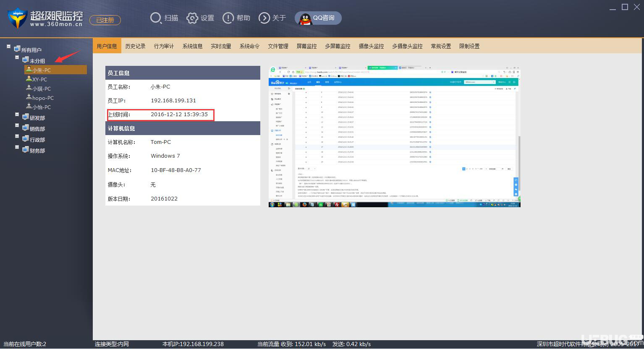Open the 行为审计 tab
The image size is (644, 349).
(164, 46)
